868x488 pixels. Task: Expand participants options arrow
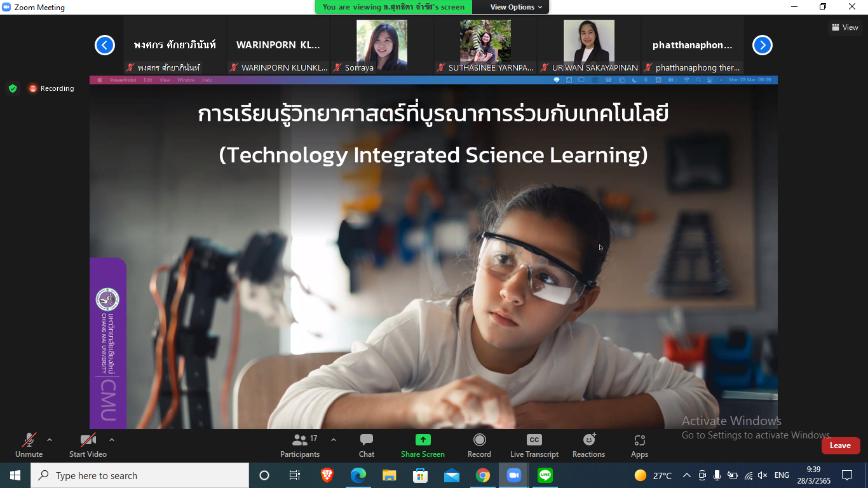click(334, 440)
